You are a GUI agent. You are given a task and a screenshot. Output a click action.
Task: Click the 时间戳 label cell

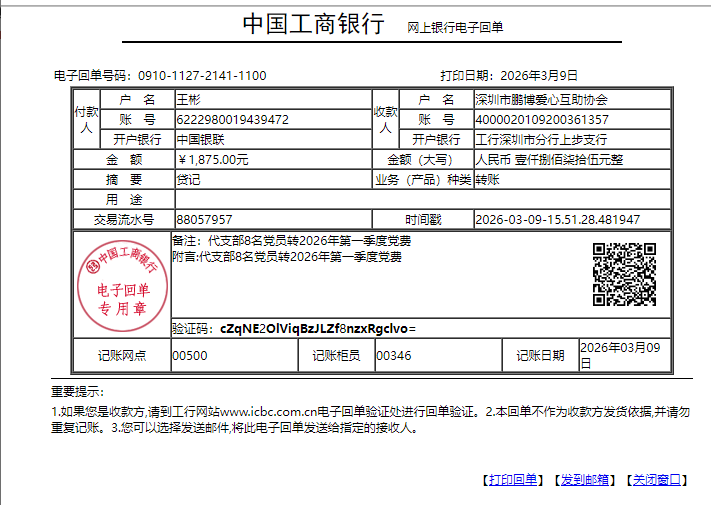tap(423, 220)
